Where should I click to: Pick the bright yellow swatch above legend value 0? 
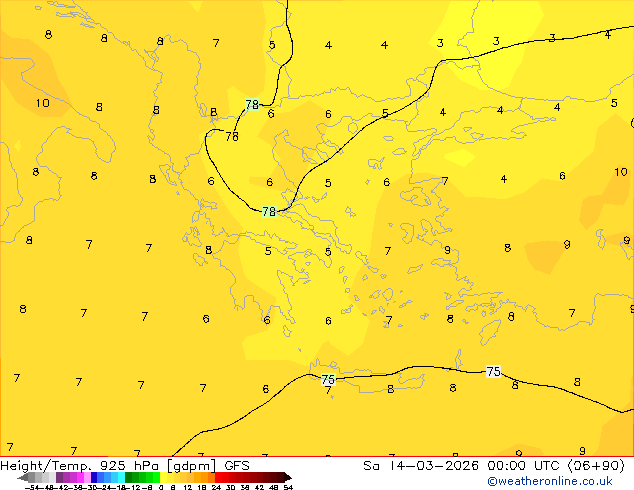click(163, 478)
